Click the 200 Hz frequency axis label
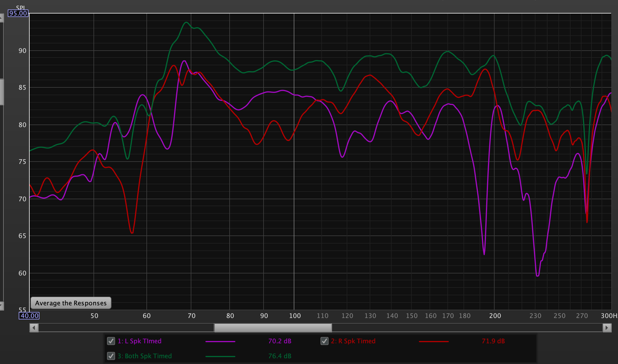 [495, 316]
